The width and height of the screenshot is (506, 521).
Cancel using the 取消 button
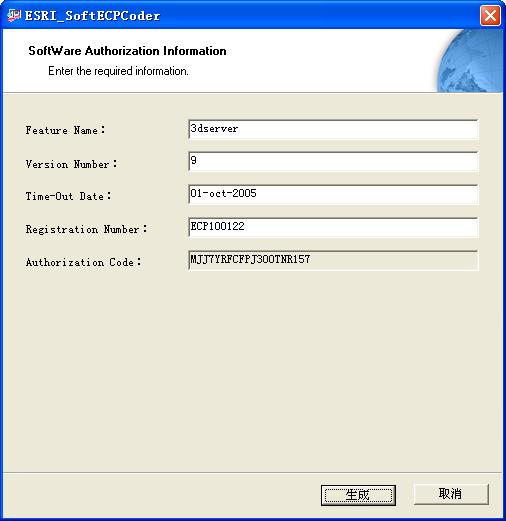[x=451, y=494]
